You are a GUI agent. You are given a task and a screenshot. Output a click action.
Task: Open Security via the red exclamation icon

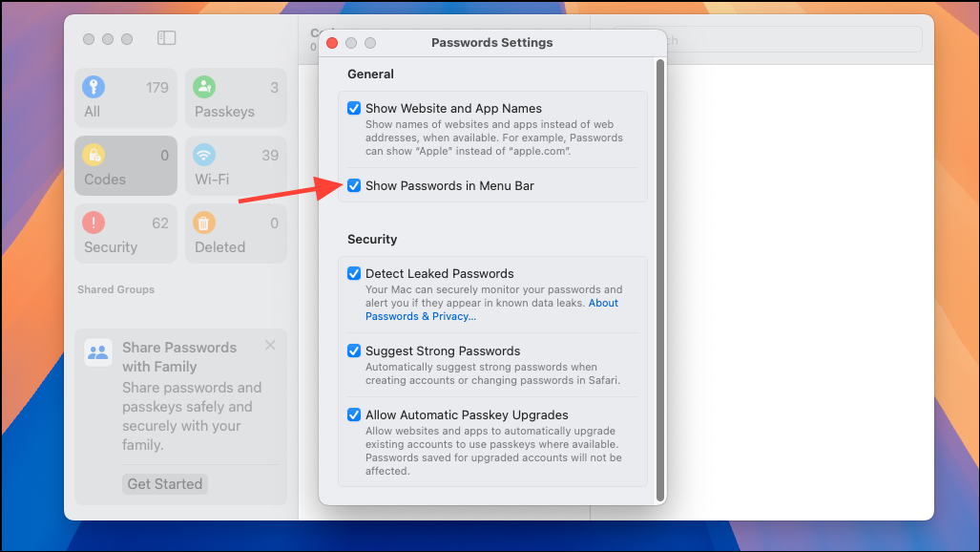pos(93,221)
